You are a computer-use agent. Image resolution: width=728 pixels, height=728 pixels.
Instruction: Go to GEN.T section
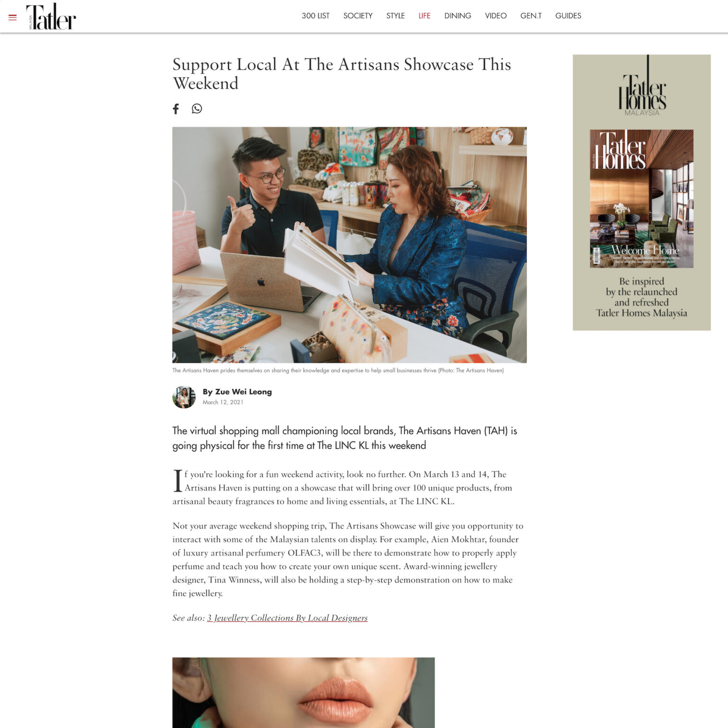pos(531,16)
